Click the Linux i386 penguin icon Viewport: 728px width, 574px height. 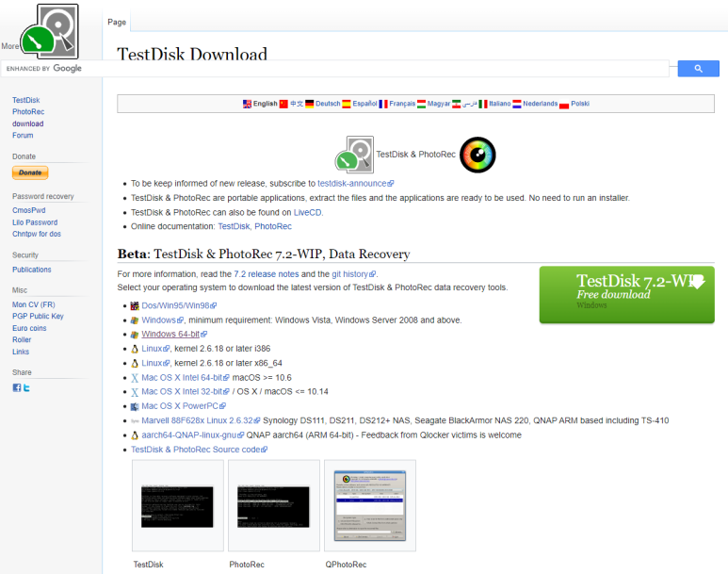(135, 349)
